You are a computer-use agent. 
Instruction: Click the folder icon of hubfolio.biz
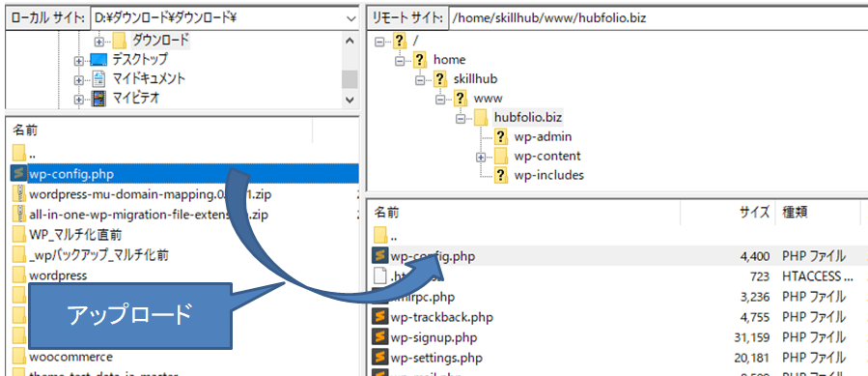click(x=481, y=118)
